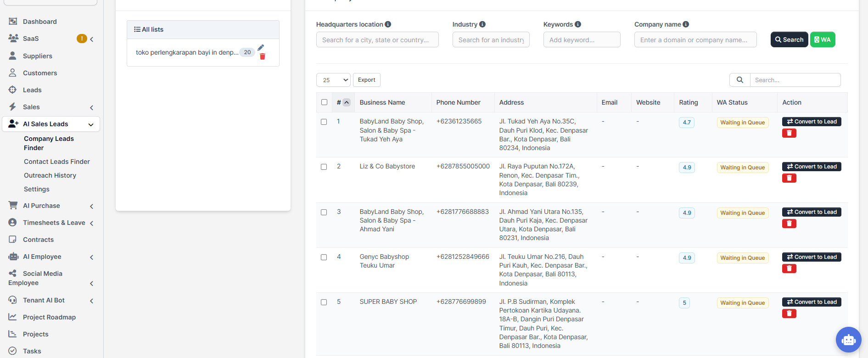Viewport: 868px width, 358px height.
Task: Sort by the # column arrow
Action: 347,102
